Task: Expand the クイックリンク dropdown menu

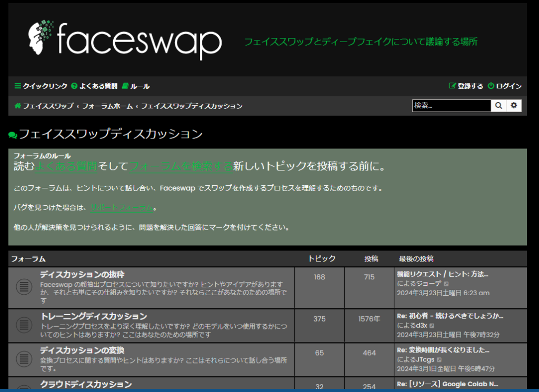Action: (41, 86)
